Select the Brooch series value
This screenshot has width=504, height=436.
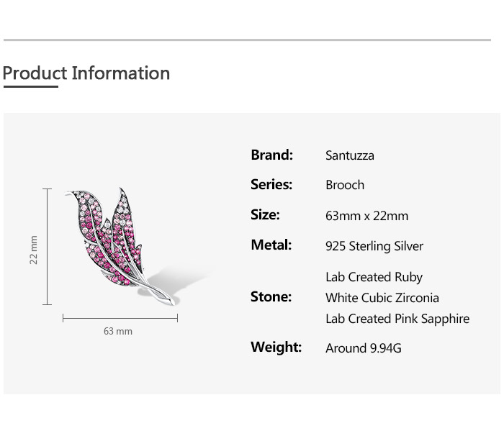pyautogui.click(x=345, y=185)
